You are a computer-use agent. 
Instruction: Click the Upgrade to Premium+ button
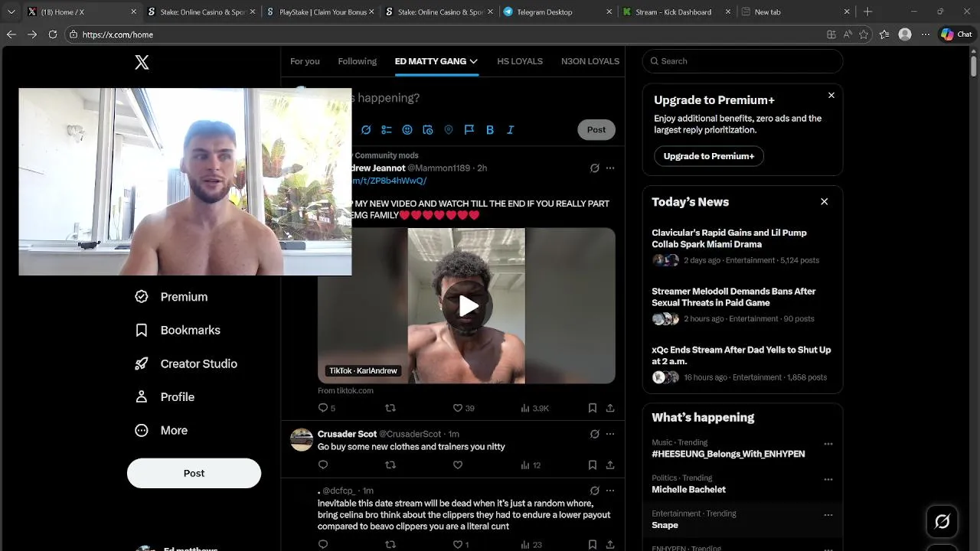coord(709,156)
